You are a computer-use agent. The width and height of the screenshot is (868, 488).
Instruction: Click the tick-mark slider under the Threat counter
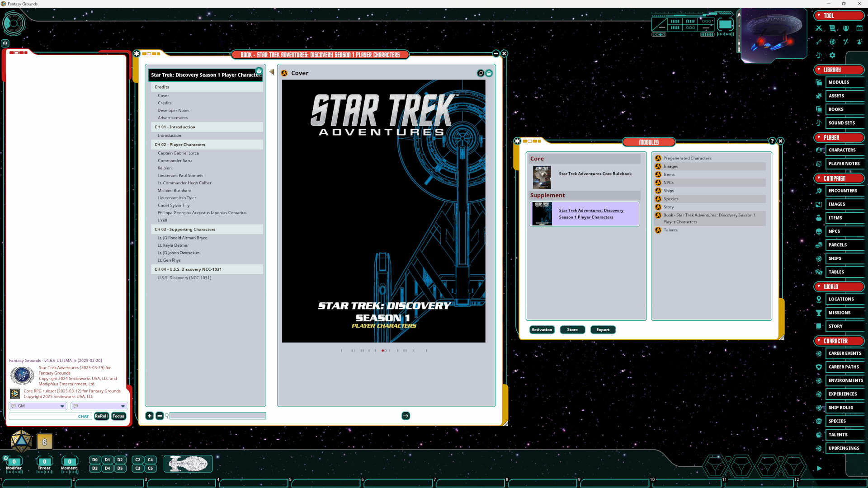click(45, 472)
